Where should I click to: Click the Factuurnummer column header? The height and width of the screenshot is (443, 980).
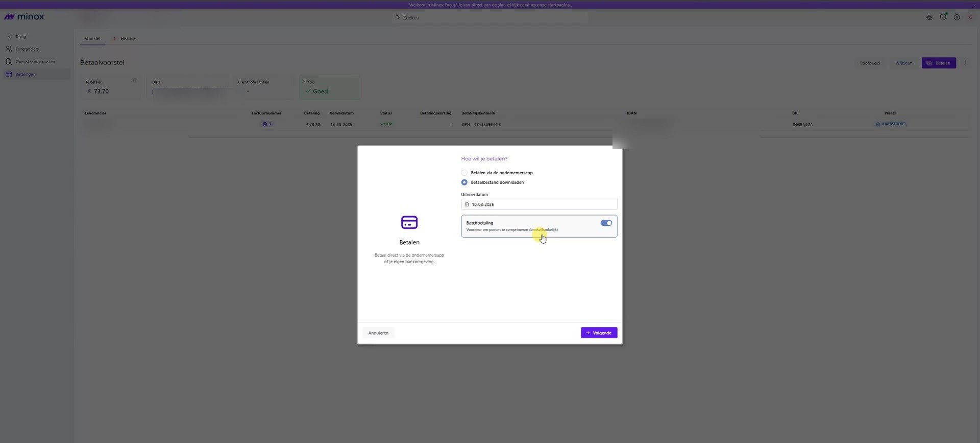click(266, 113)
